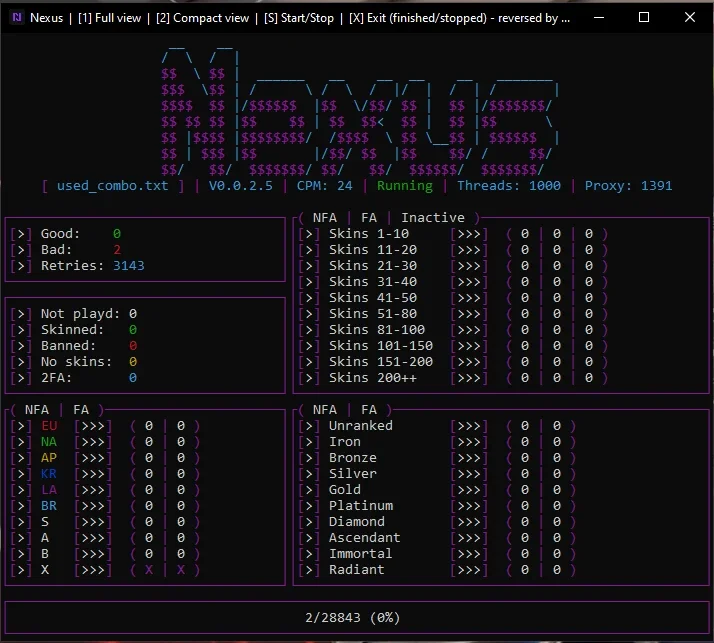Expand the [>>>] arrow for Skins 200++
Image resolution: width=714 pixels, height=643 pixels.
pos(469,378)
